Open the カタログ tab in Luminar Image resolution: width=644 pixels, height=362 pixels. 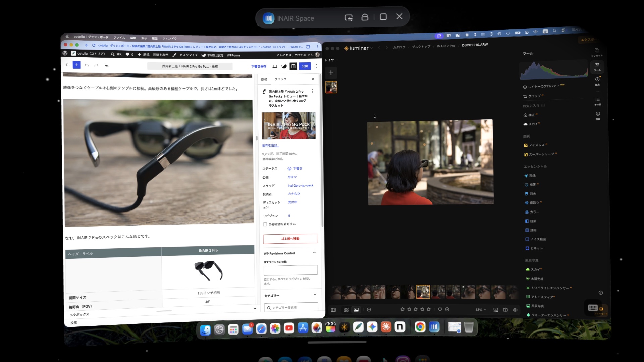(x=399, y=47)
